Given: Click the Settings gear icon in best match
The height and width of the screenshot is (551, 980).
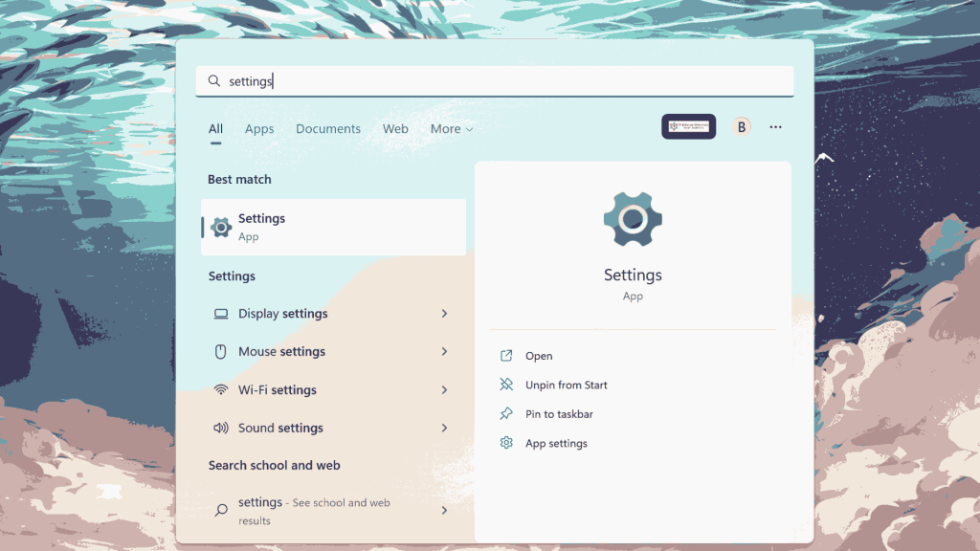Looking at the screenshot, I should pos(221,227).
